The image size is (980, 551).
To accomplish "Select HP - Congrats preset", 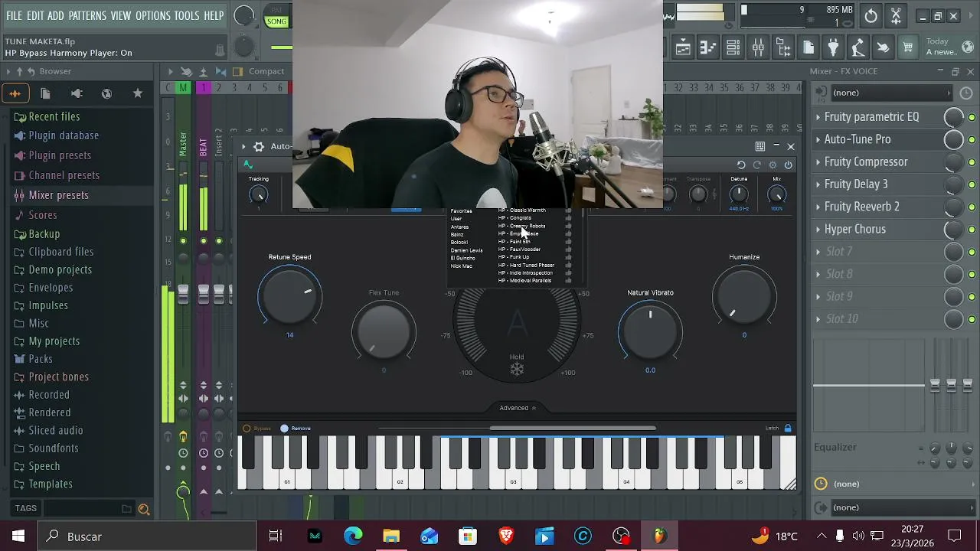I will pyautogui.click(x=514, y=218).
